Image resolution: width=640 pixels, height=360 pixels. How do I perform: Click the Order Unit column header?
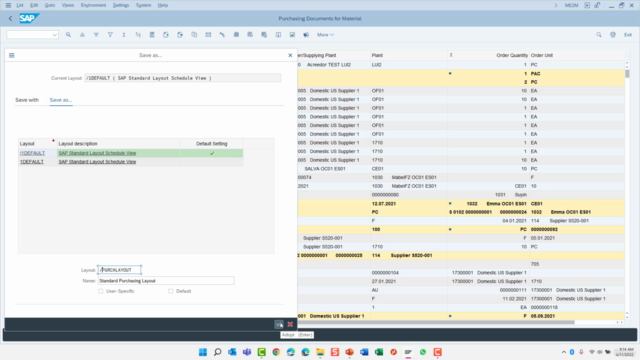pos(577,55)
